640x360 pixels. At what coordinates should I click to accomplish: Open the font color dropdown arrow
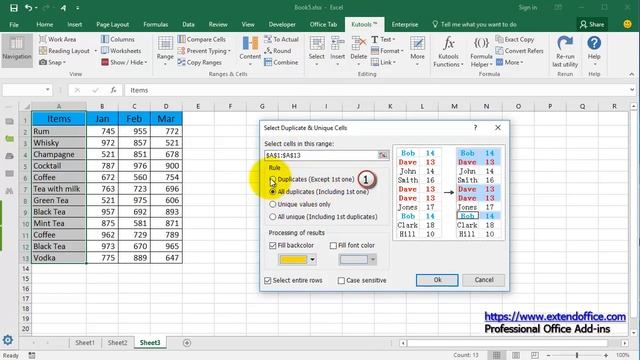pos(373,260)
